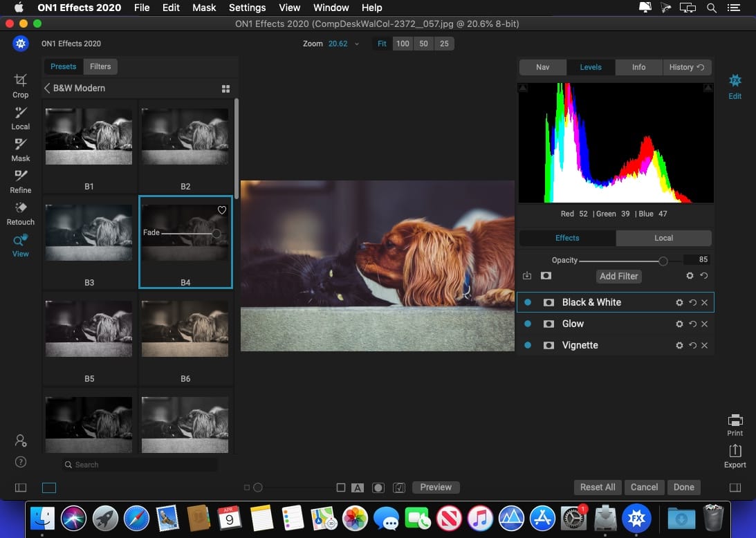Open the Zoom percentage dropdown

357,44
